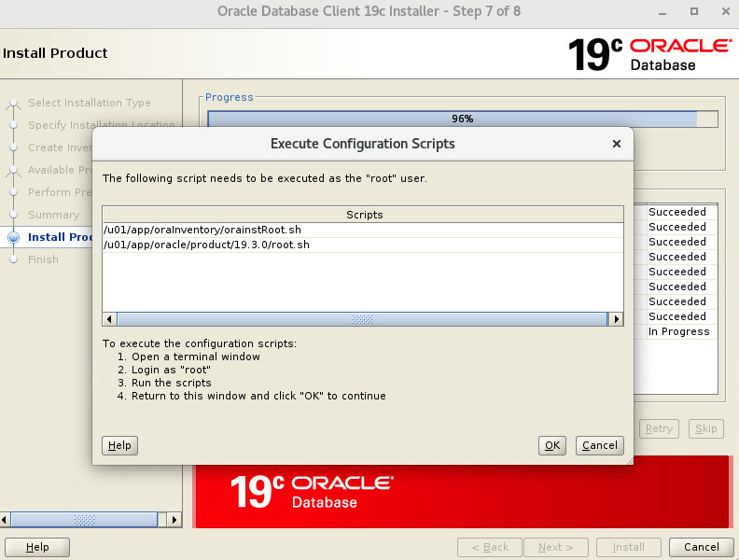Click the scripts list horizontal scrollbar thumb
This screenshot has width=739, height=560.
pyautogui.click(x=362, y=319)
